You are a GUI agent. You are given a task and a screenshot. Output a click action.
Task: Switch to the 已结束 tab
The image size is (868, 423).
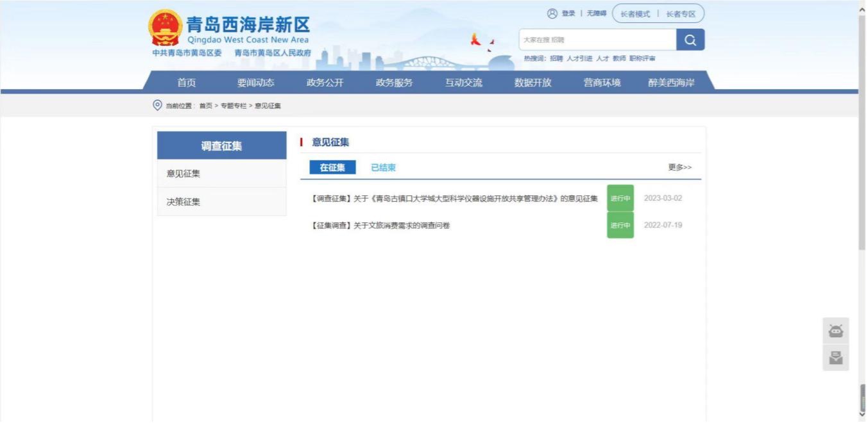click(383, 167)
